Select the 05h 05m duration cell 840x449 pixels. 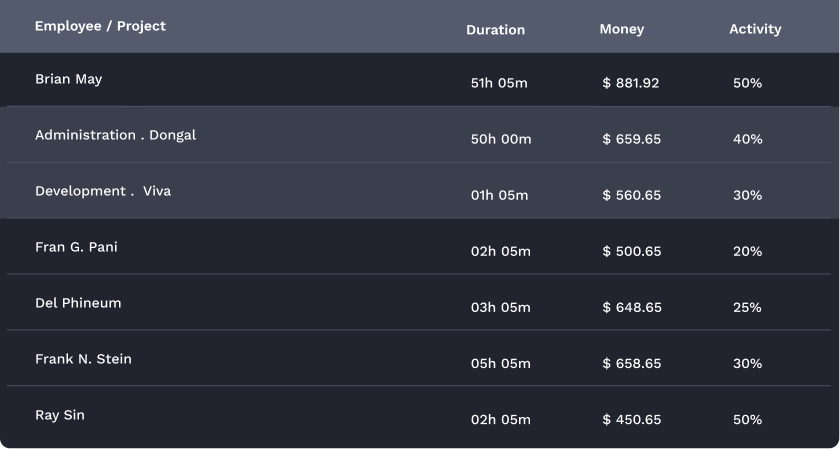501,364
